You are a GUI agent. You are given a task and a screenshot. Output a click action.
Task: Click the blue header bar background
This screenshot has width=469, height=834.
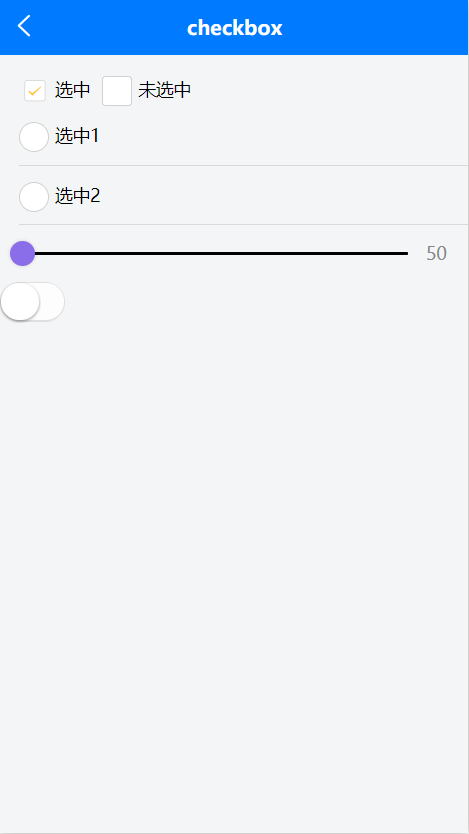point(372,28)
